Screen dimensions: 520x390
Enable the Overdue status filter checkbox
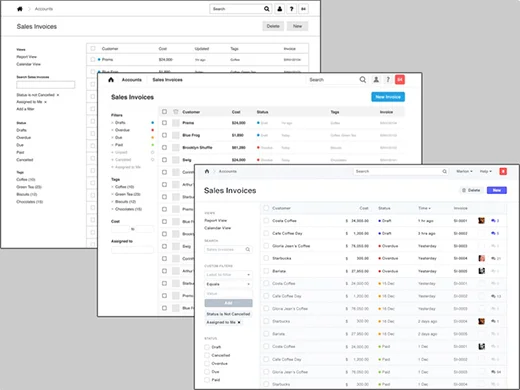point(207,363)
